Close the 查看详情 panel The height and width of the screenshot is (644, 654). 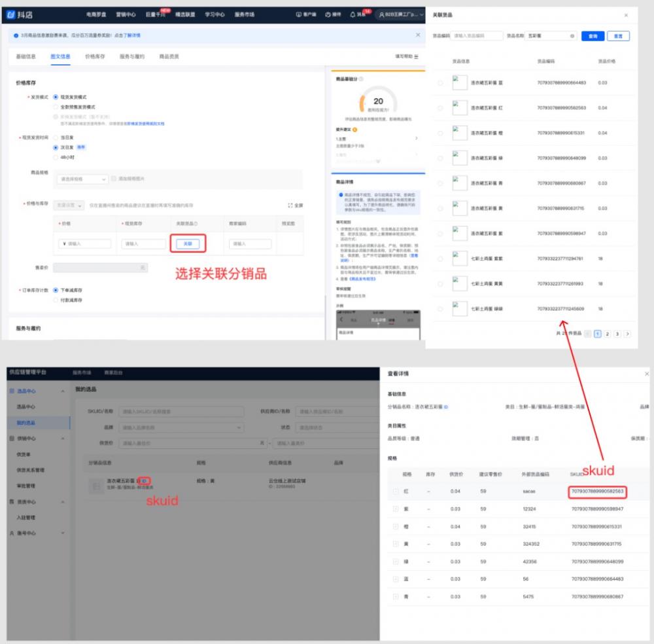(646, 374)
